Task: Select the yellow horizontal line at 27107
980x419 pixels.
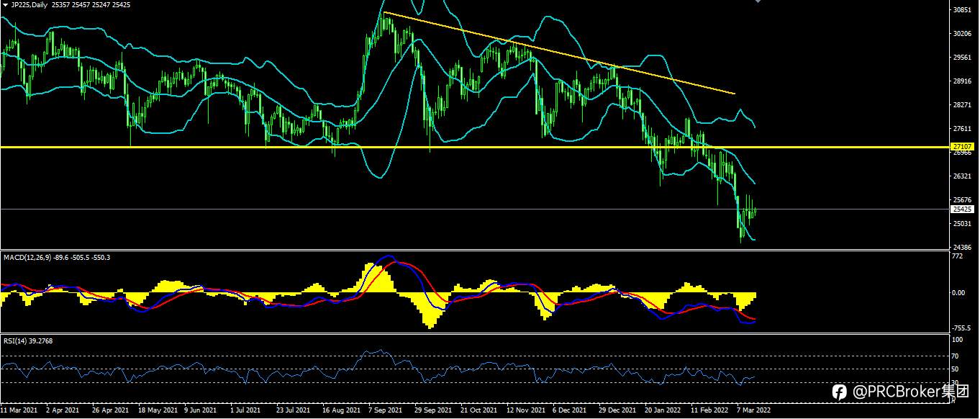Action: click(x=475, y=147)
